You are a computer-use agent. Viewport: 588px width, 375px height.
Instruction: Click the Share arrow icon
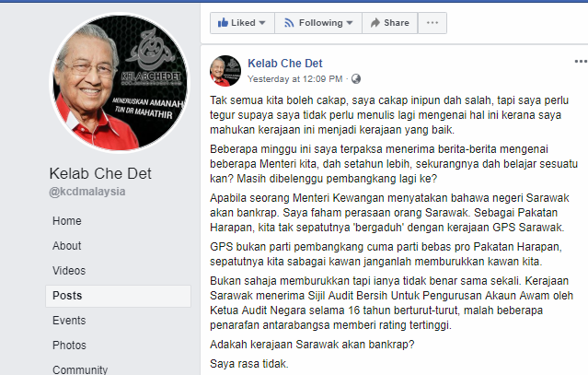(375, 23)
